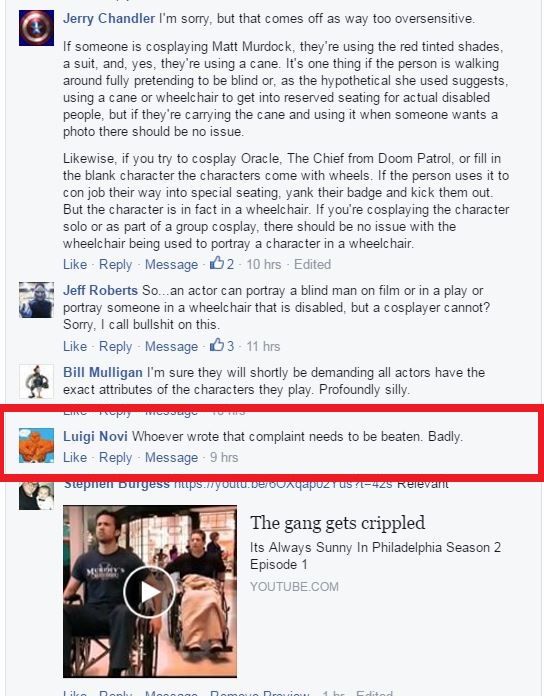The image size is (544, 696).
Task: Like Jeff Roberts' comment
Action: 75,346
